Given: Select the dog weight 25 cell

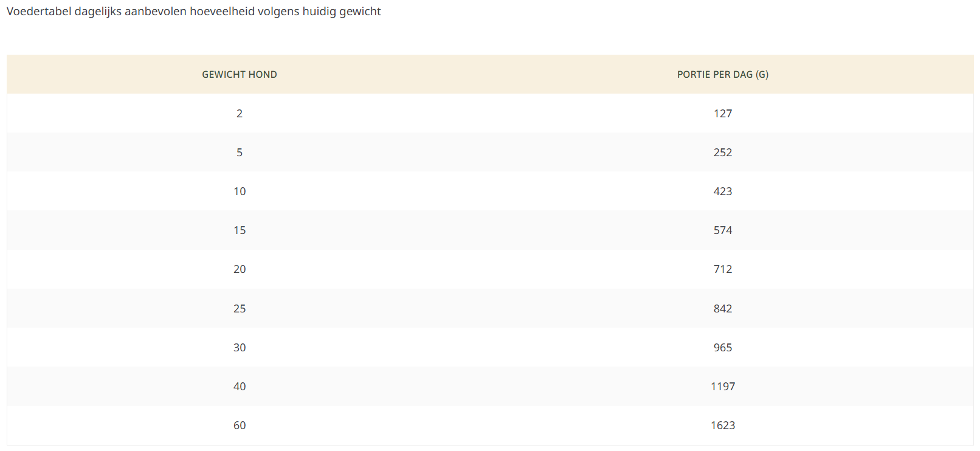Looking at the screenshot, I should 240,309.
